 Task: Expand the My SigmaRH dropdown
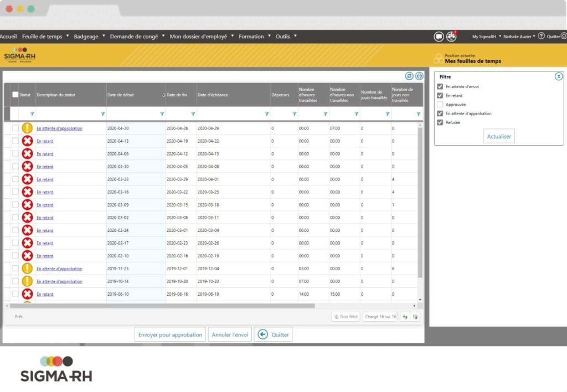click(x=487, y=37)
